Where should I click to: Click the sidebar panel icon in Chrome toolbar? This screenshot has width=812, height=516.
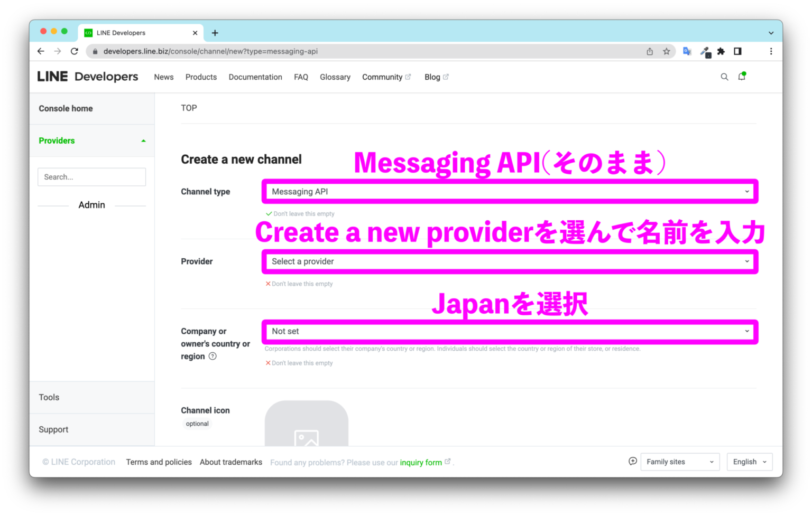pos(737,51)
